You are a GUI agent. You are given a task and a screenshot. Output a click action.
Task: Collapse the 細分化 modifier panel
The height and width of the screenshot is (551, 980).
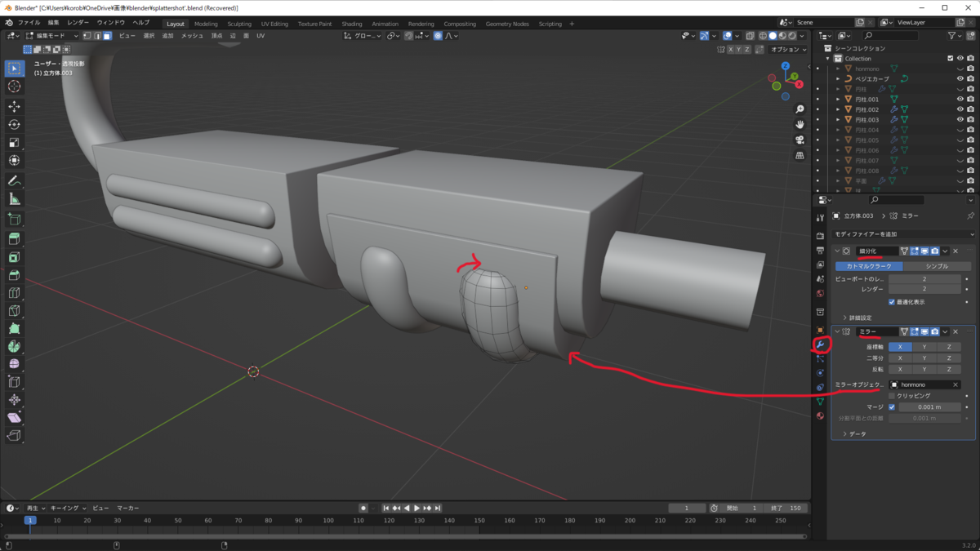click(x=837, y=251)
